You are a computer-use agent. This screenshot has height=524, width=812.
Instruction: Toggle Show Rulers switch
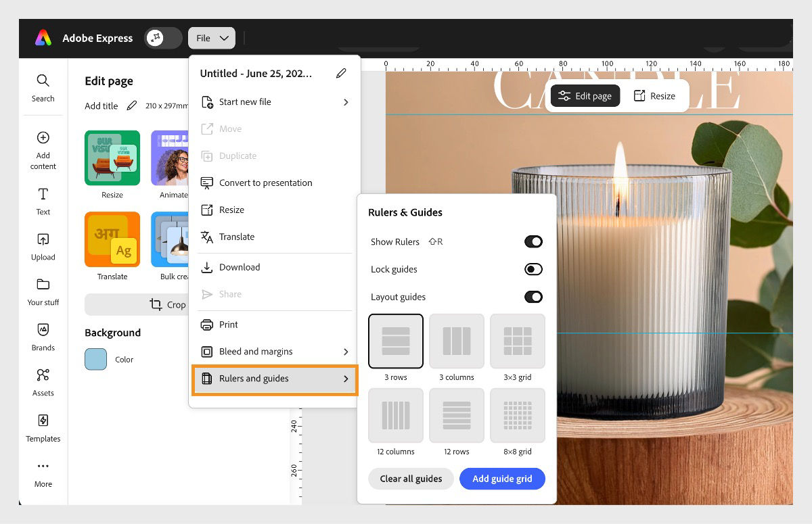(x=533, y=241)
